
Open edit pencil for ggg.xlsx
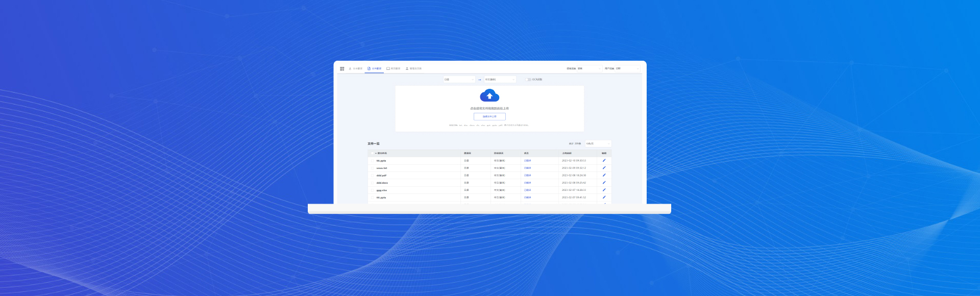pyautogui.click(x=604, y=190)
